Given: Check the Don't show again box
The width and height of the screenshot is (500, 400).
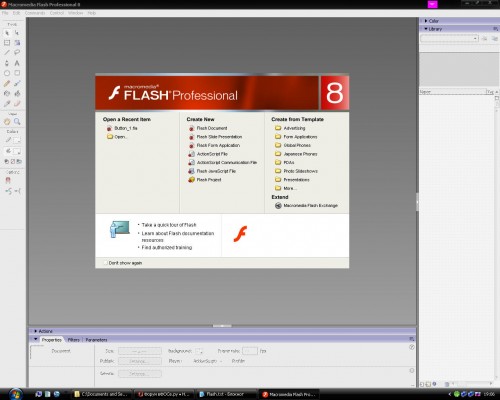Looking at the screenshot, I should tap(105, 263).
